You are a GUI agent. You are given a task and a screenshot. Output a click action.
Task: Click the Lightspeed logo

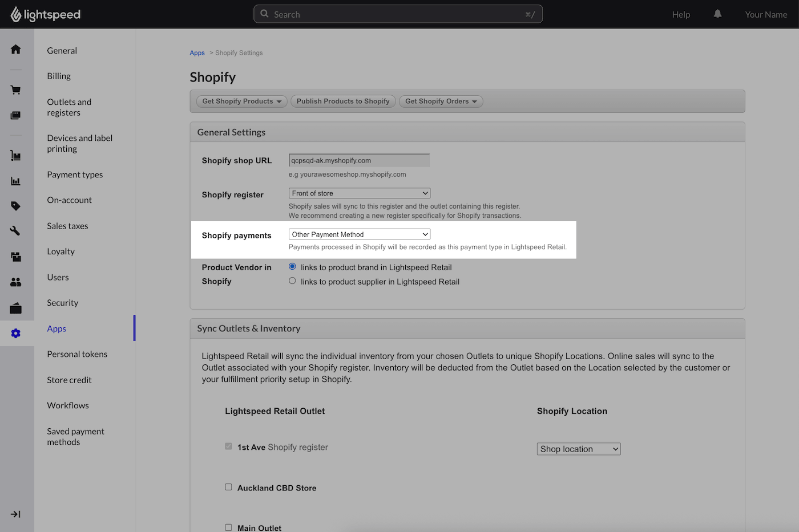(46, 14)
